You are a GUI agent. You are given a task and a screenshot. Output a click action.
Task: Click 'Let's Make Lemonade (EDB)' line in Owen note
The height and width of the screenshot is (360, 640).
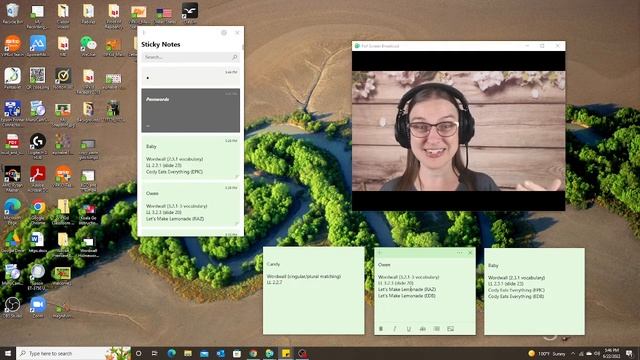point(407,296)
